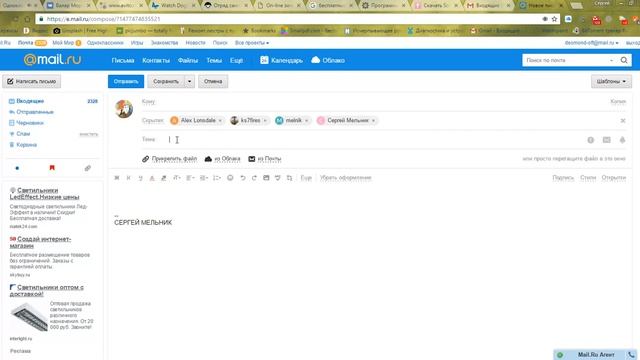The image size is (640, 360).
Task: Insert an emoji smiley
Action: pos(230,178)
